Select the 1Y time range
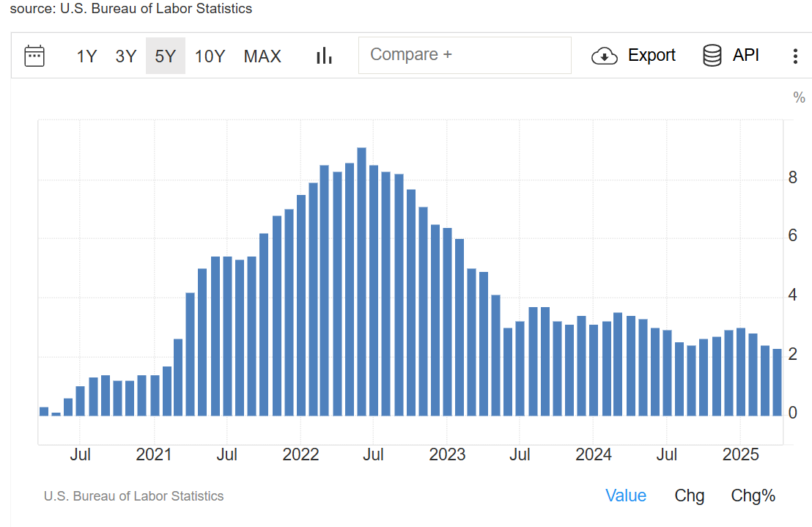 [x=86, y=56]
